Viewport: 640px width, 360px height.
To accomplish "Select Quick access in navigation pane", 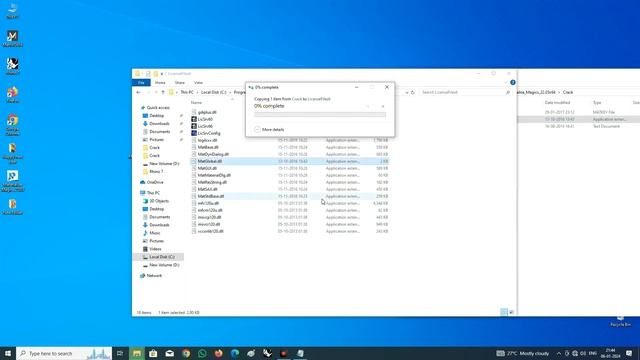I will pos(158,107).
